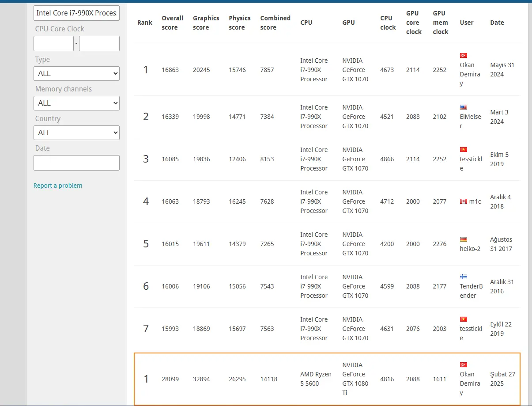The width and height of the screenshot is (532, 406).
Task: Click the Vietnam flag in rank 3 row
Action: click(463, 150)
